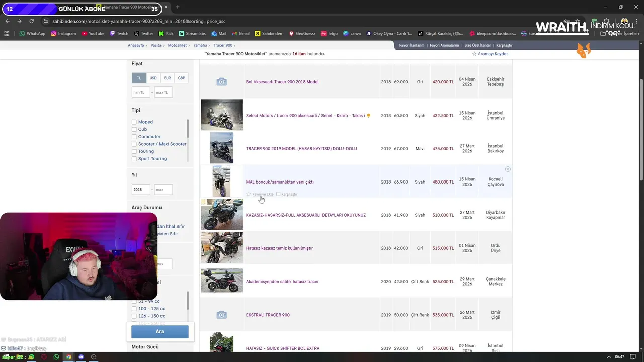Click Yamaha in the breadcrumb
This screenshot has height=362, width=644.
(200, 45)
